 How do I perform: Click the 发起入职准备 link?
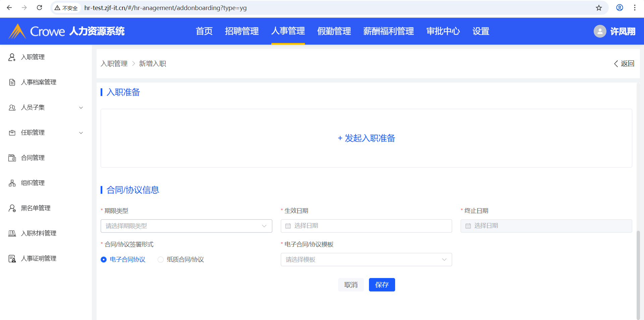coord(366,138)
